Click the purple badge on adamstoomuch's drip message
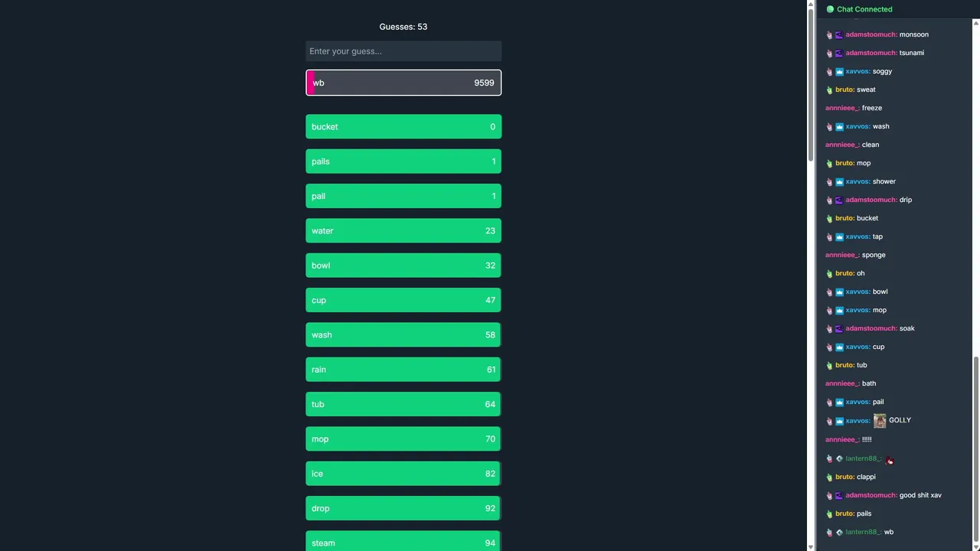 (x=839, y=200)
